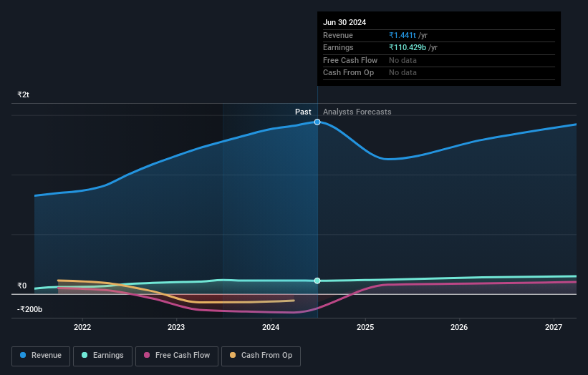Click the Revenue row label in tooltip

(338, 35)
